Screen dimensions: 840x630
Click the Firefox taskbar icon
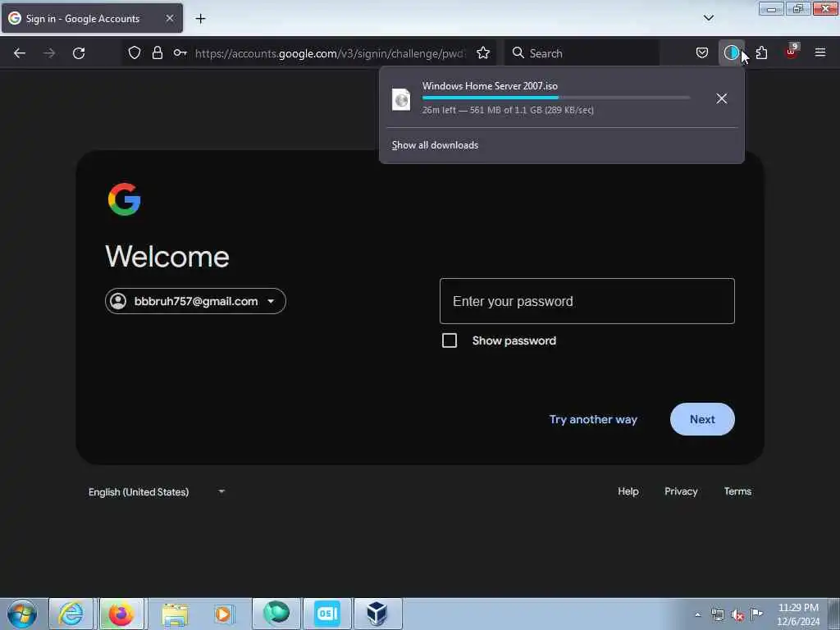click(x=121, y=614)
